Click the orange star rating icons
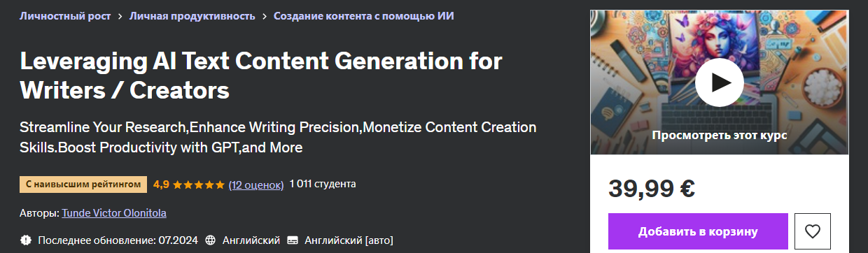 [199, 185]
